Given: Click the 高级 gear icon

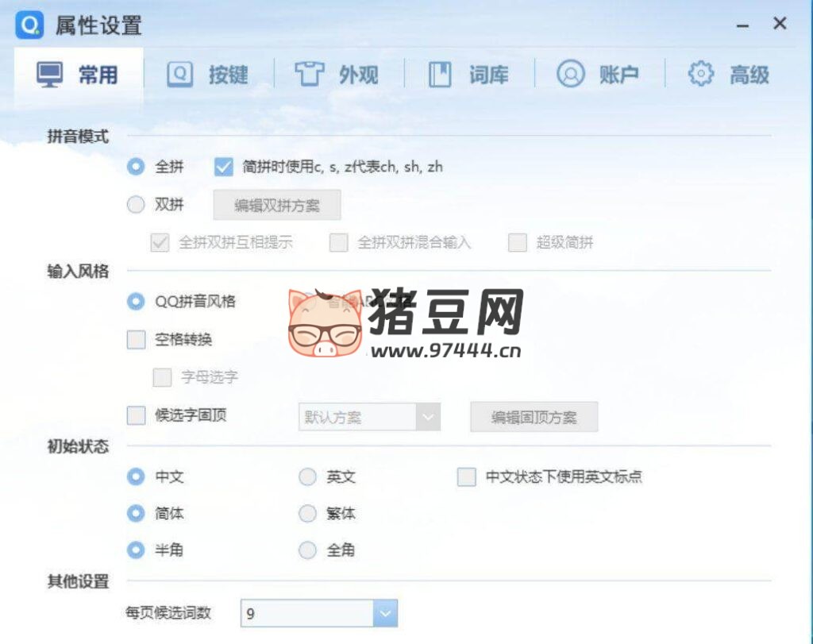Looking at the screenshot, I should coord(700,73).
